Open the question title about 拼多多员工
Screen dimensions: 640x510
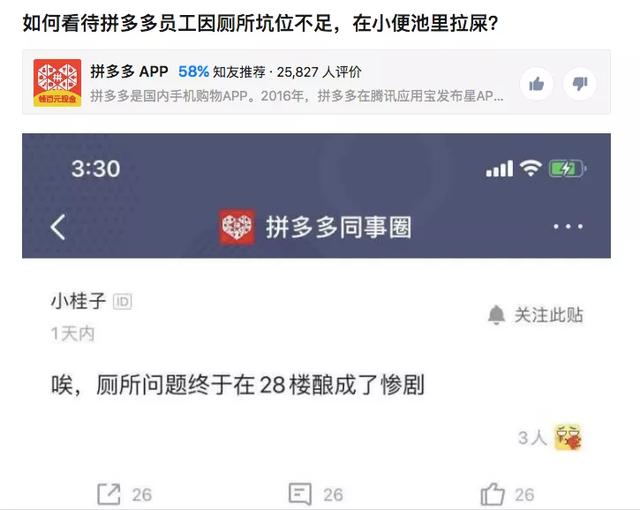(260, 23)
